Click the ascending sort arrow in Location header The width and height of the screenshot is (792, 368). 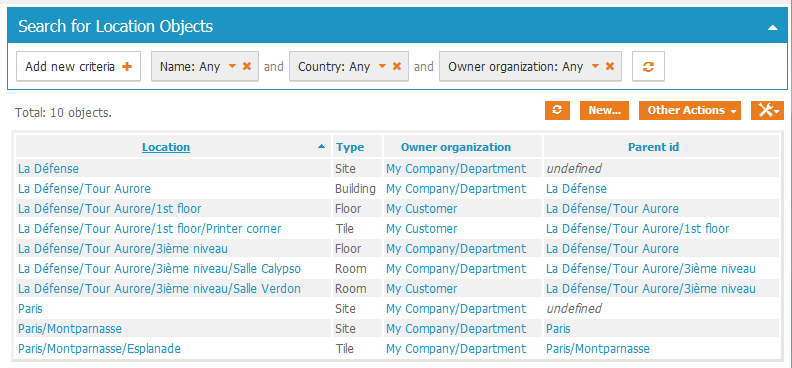click(321, 147)
